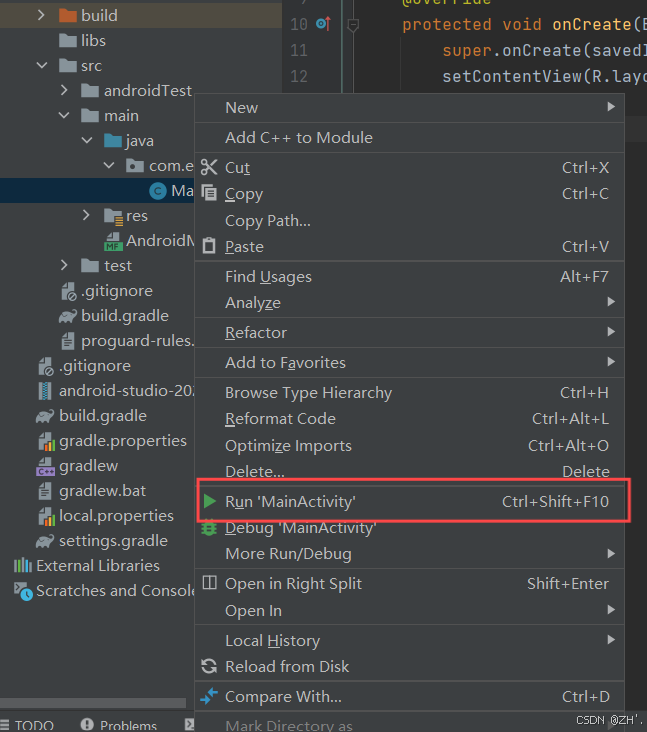The height and width of the screenshot is (732, 647).
Task: Click the local.properties file icon
Action: tap(47, 516)
